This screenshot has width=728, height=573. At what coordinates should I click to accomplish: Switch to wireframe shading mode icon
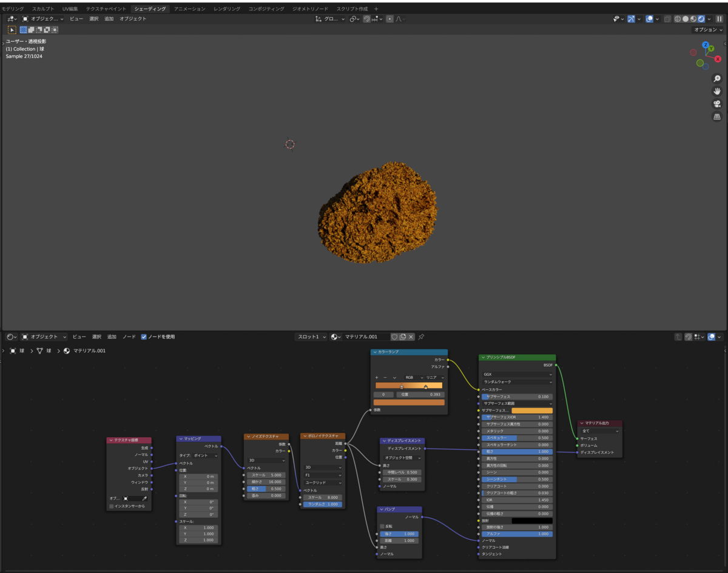(679, 19)
